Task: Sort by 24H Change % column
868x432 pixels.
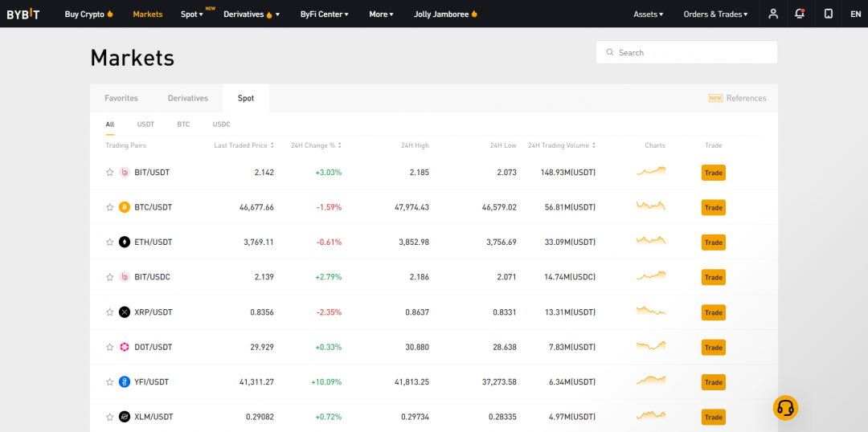Action: (316, 145)
